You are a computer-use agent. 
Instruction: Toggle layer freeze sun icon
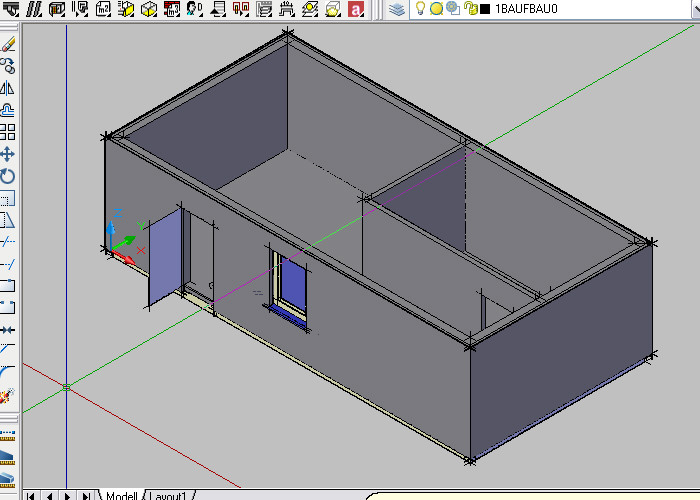click(436, 8)
